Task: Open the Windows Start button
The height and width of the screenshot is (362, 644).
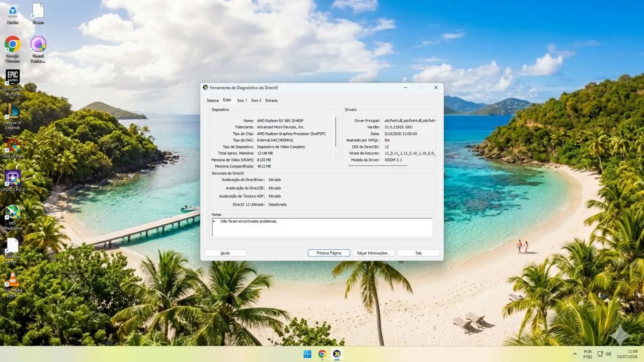Action: [307, 354]
